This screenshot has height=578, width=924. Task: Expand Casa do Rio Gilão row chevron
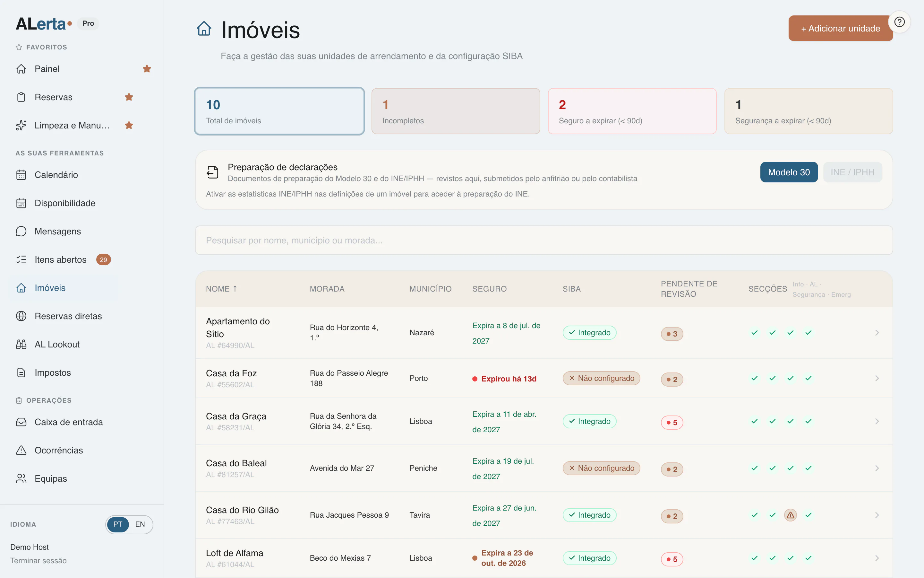click(x=877, y=515)
